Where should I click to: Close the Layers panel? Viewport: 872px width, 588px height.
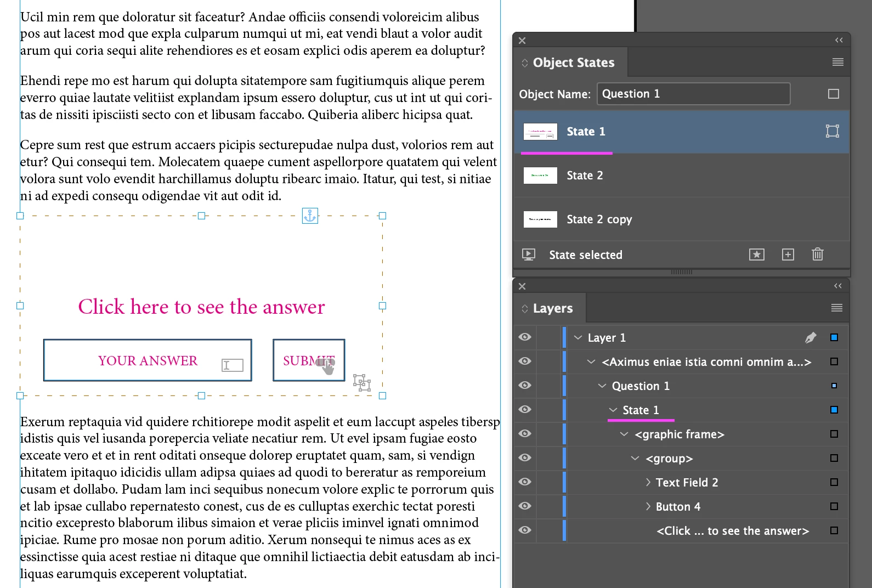click(x=522, y=286)
